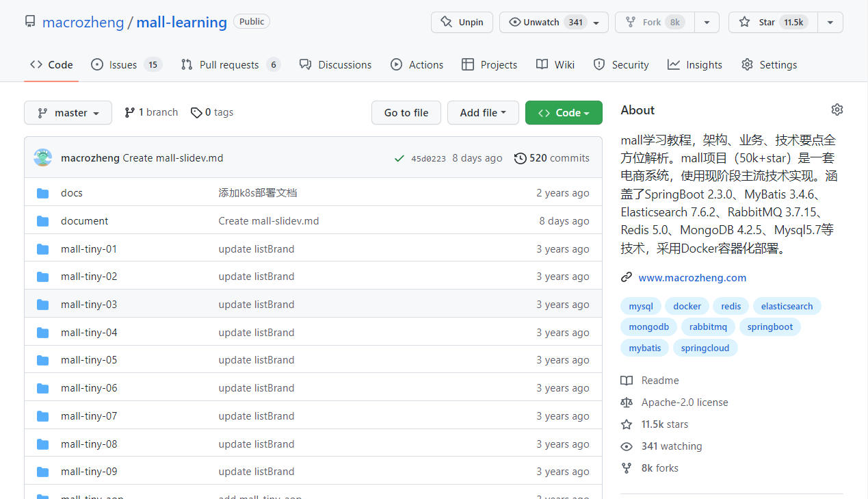Open commit hash 45d0223
The height and width of the screenshot is (499, 868).
click(428, 159)
